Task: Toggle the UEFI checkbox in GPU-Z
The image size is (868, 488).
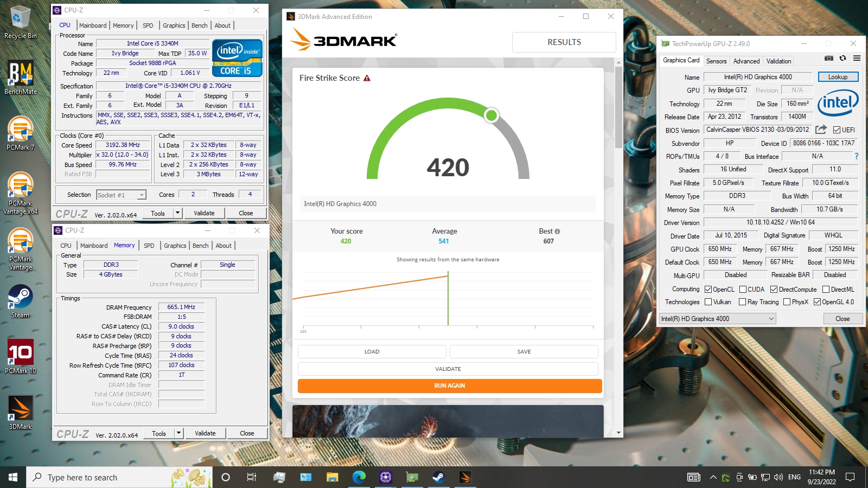Action: click(x=837, y=130)
